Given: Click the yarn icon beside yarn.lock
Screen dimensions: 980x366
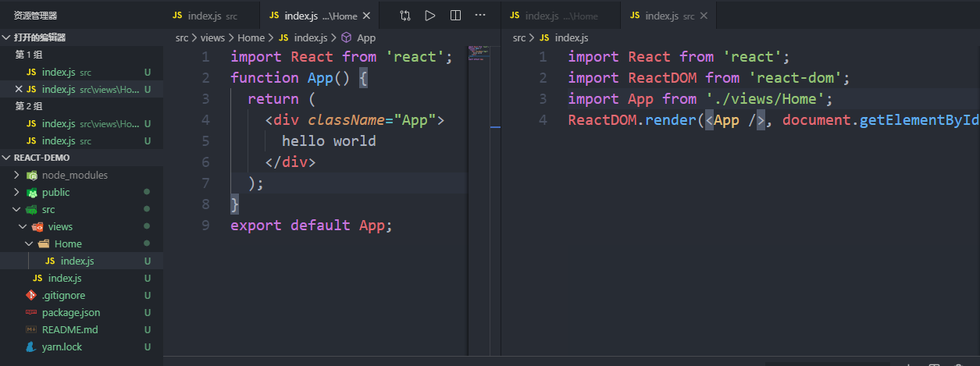Looking at the screenshot, I should click(x=31, y=347).
